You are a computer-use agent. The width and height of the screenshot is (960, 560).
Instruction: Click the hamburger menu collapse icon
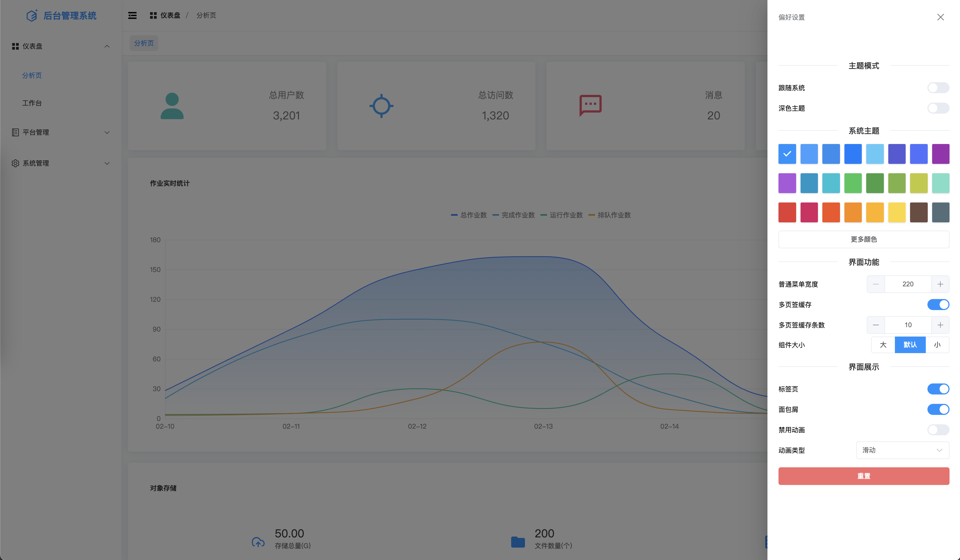[132, 16]
